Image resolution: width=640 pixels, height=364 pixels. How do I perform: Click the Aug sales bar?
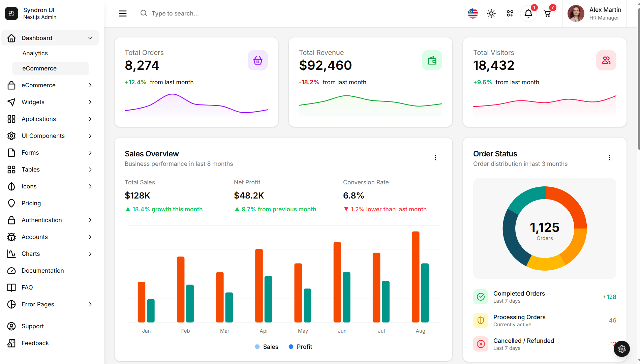pyautogui.click(x=416, y=277)
